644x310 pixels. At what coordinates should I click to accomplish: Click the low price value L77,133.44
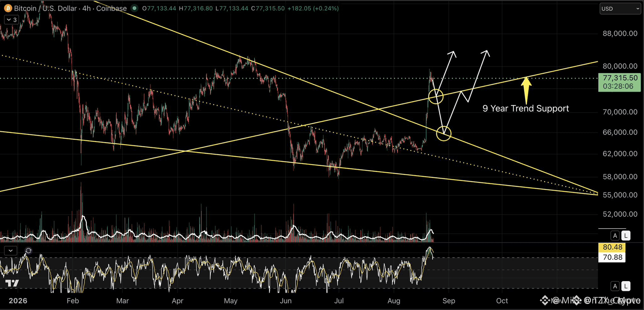tap(232, 8)
